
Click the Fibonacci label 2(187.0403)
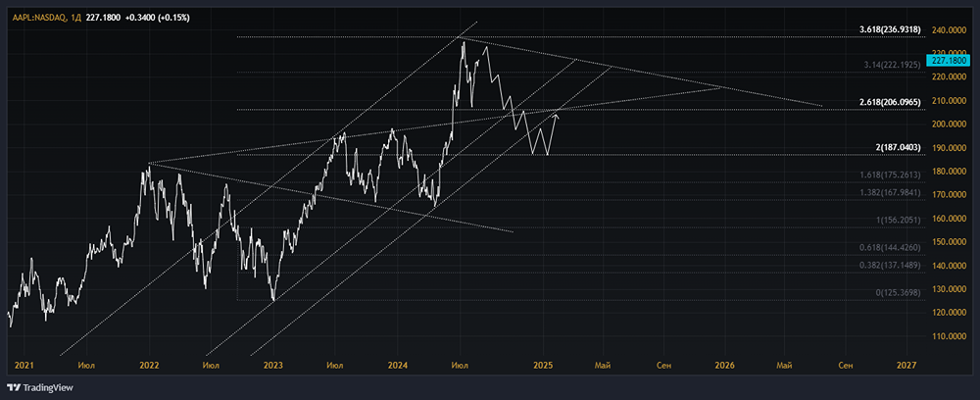coord(897,146)
